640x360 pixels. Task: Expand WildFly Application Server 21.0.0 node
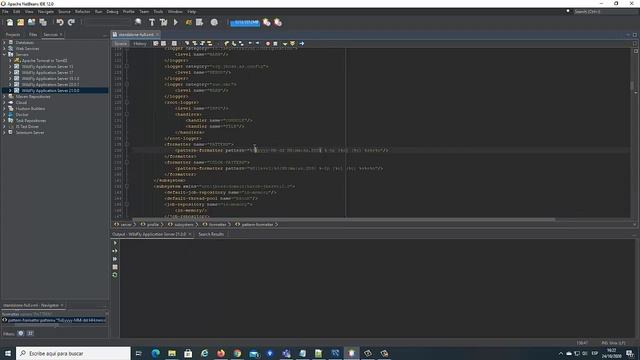pyautogui.click(x=10, y=90)
